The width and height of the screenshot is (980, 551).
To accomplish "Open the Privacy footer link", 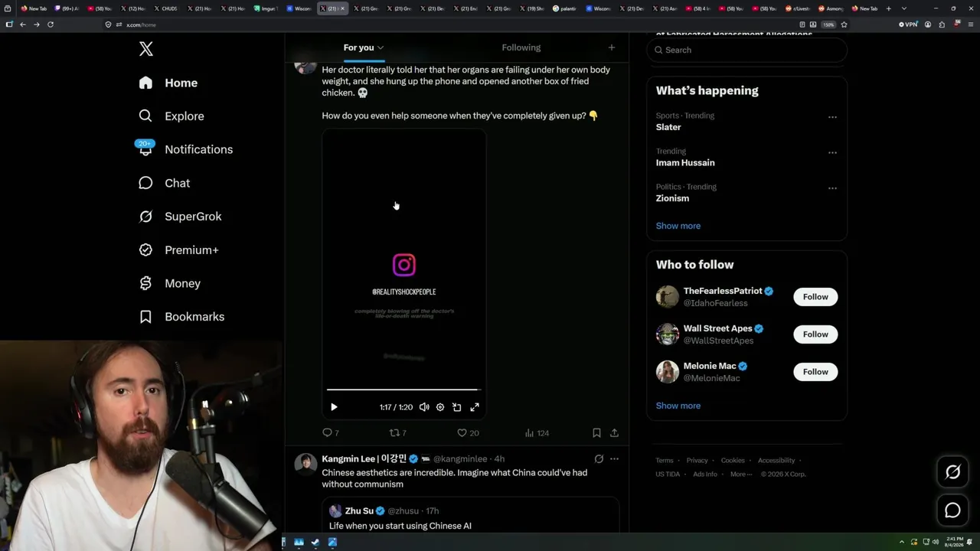I will [x=697, y=461].
